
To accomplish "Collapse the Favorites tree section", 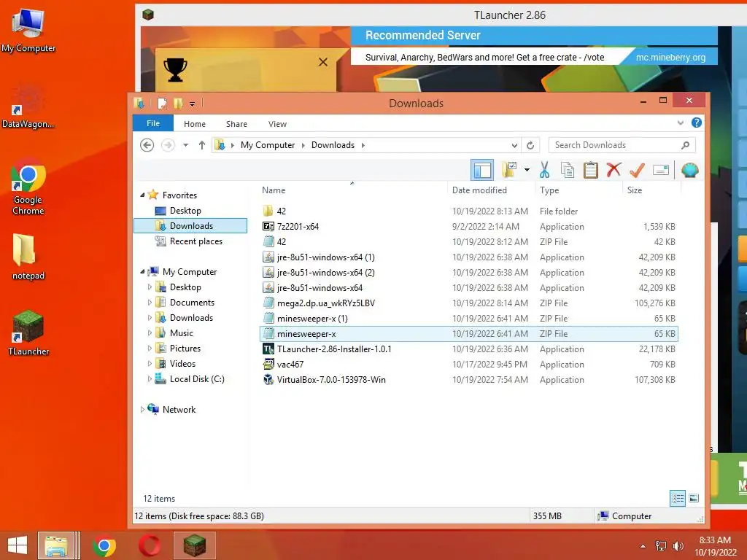I will click(x=142, y=195).
